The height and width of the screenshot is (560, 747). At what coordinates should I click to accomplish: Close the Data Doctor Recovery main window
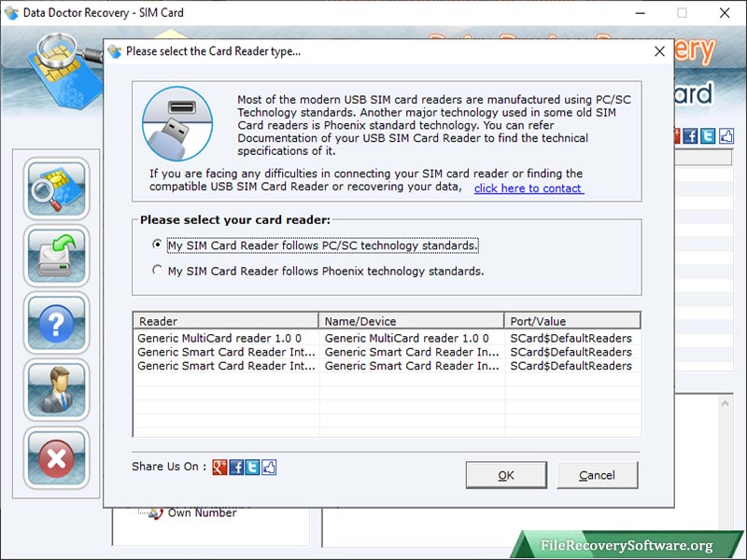pyautogui.click(x=725, y=13)
